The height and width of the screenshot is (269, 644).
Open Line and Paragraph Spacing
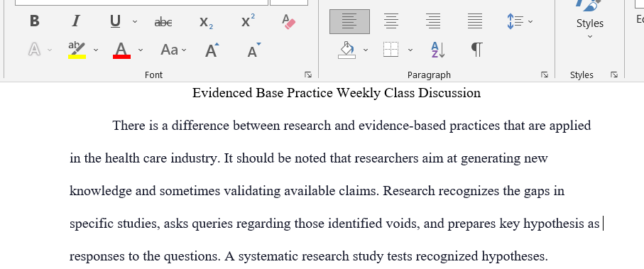(x=515, y=21)
